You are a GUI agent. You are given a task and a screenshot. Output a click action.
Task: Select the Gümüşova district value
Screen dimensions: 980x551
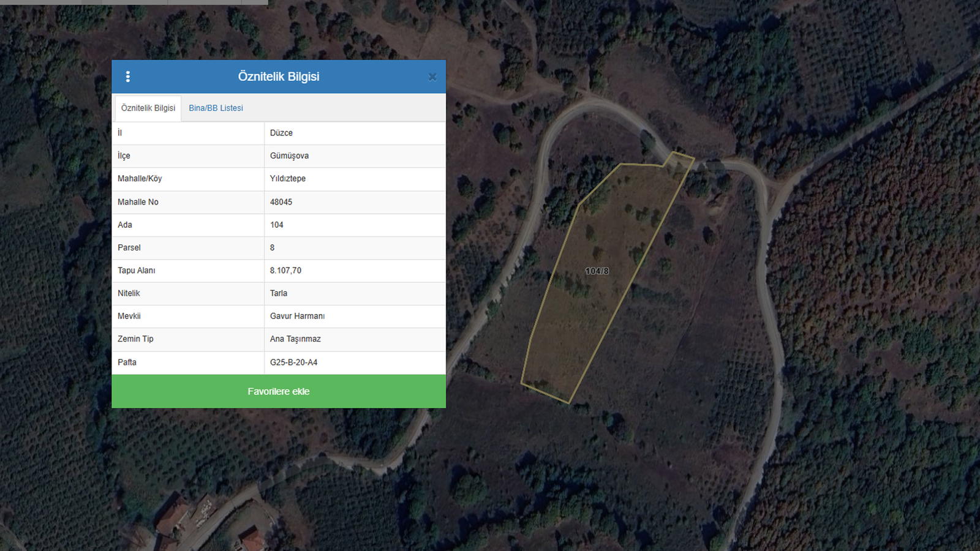[x=289, y=156]
